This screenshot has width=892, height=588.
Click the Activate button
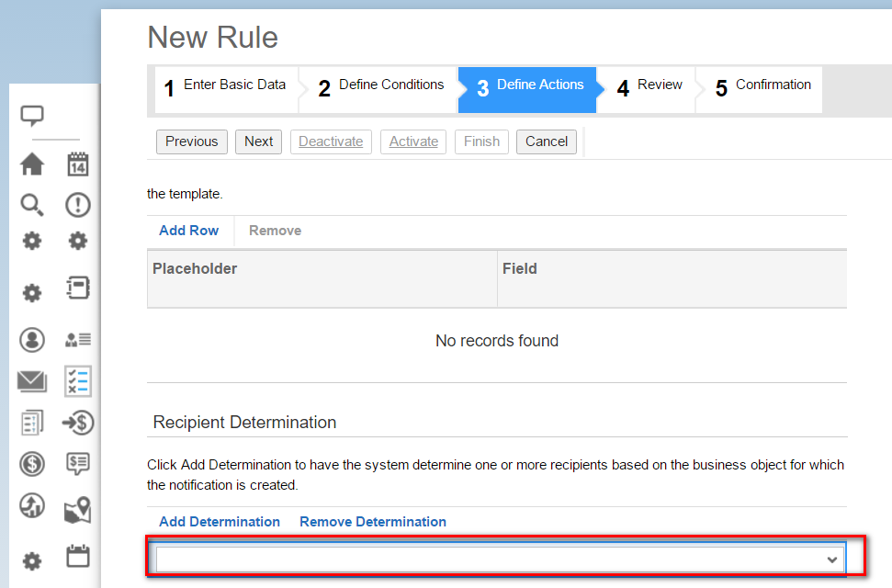(413, 141)
